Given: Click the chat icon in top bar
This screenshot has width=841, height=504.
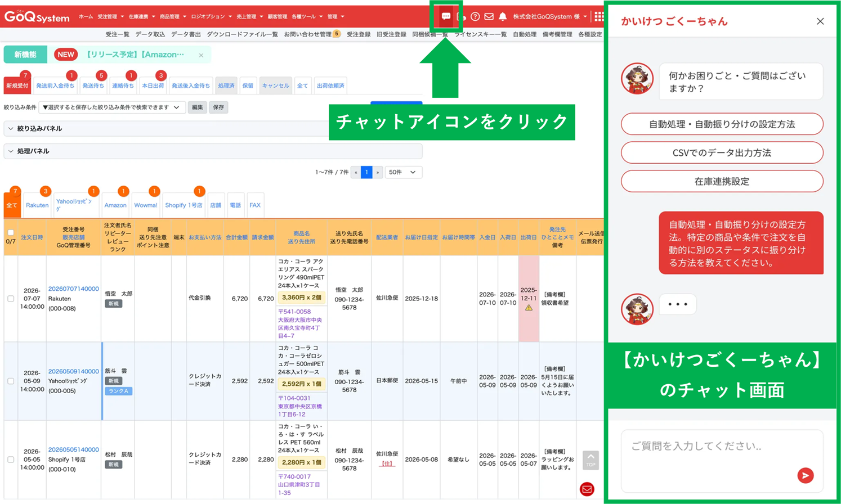Looking at the screenshot, I should coord(446,16).
